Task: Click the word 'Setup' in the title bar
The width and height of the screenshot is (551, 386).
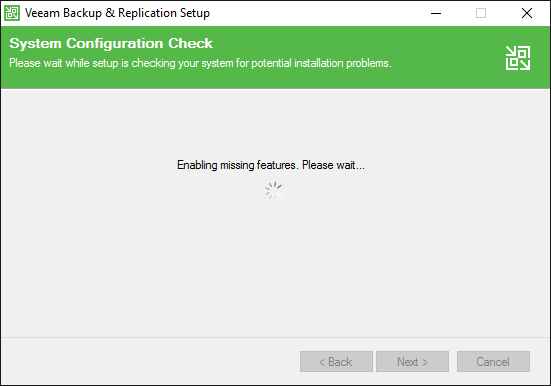Action: click(x=195, y=13)
